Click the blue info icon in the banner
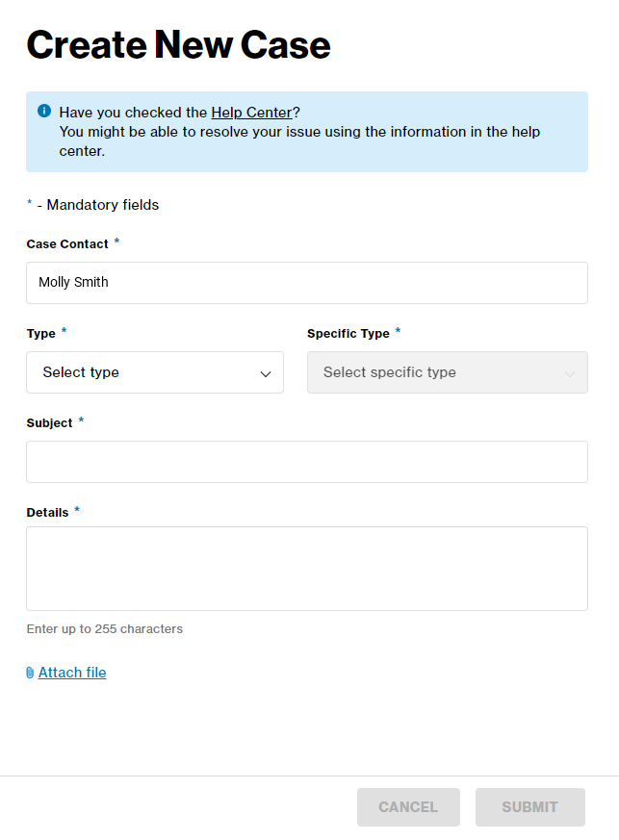The image size is (619, 840). point(43,111)
